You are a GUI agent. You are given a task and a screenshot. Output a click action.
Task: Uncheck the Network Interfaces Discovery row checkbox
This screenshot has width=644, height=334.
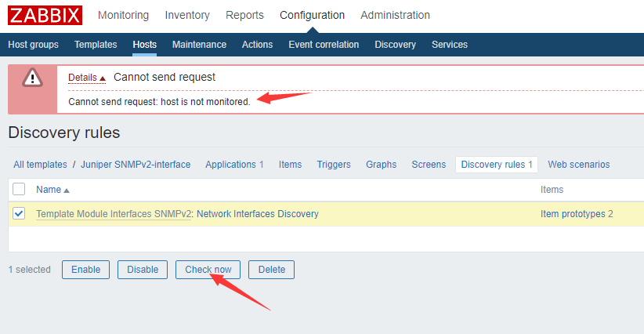click(19, 213)
